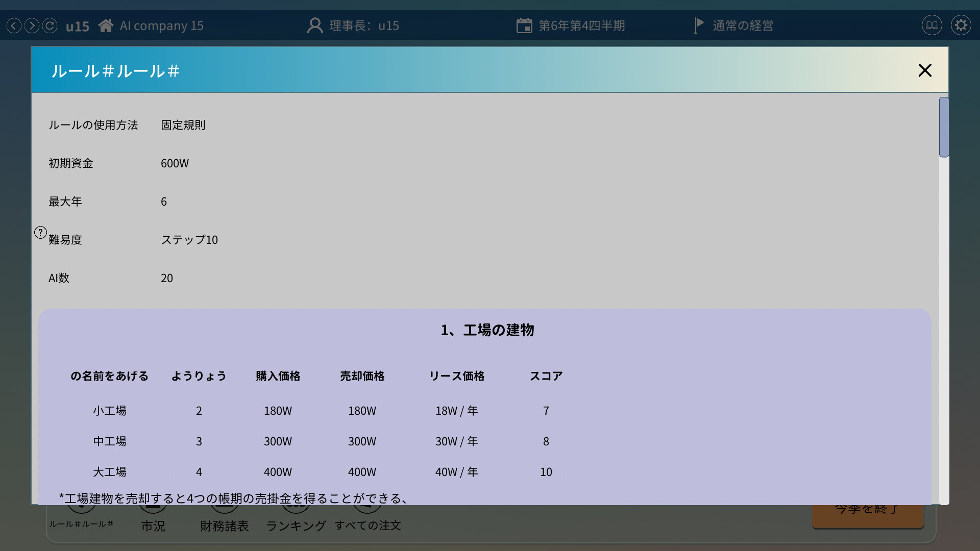Click the ルール#ルール# bottom menu item

coord(82,524)
